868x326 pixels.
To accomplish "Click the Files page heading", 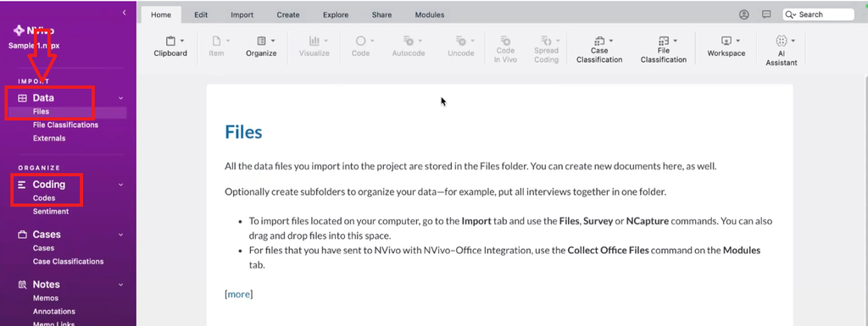I will point(243,132).
